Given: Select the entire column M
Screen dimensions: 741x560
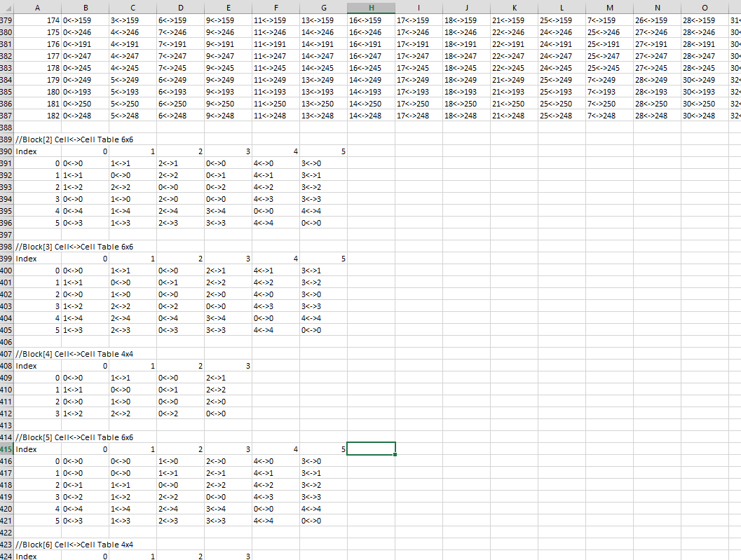Looking at the screenshot, I should [x=609, y=7].
